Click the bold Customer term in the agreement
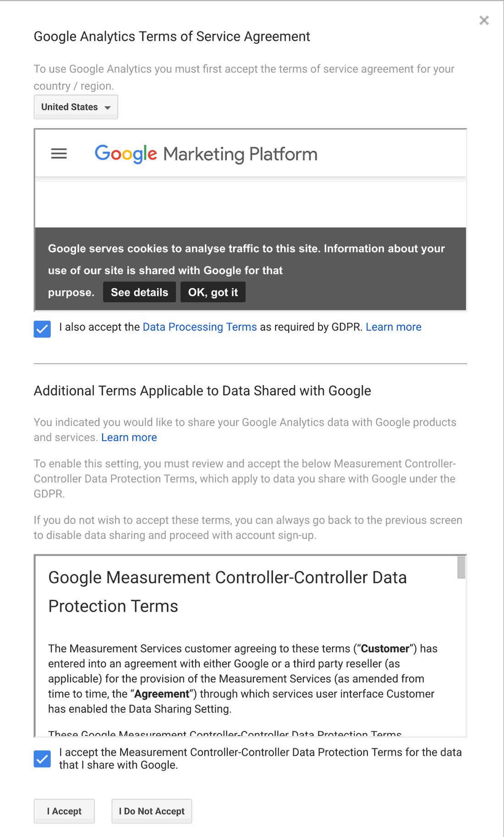This screenshot has width=504, height=837. coord(385,649)
